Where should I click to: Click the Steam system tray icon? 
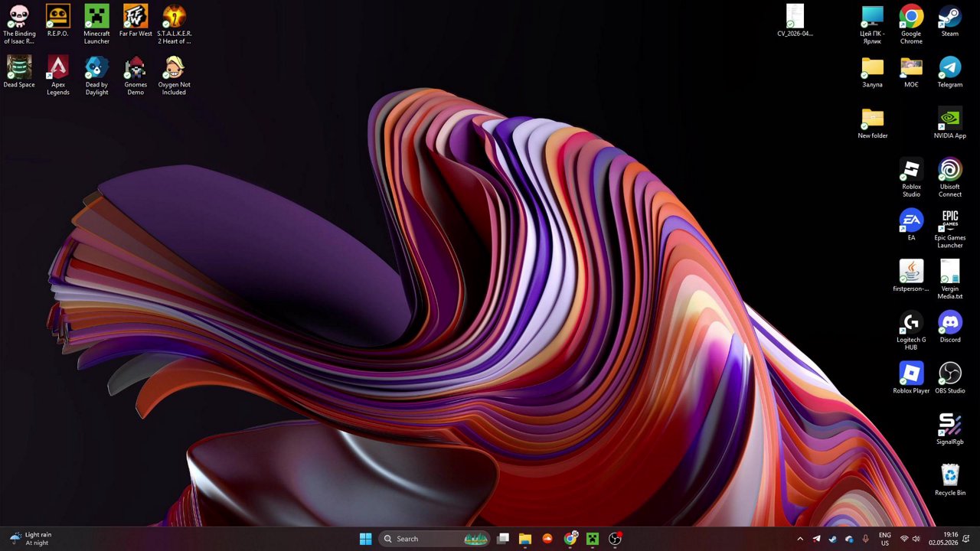pos(832,539)
